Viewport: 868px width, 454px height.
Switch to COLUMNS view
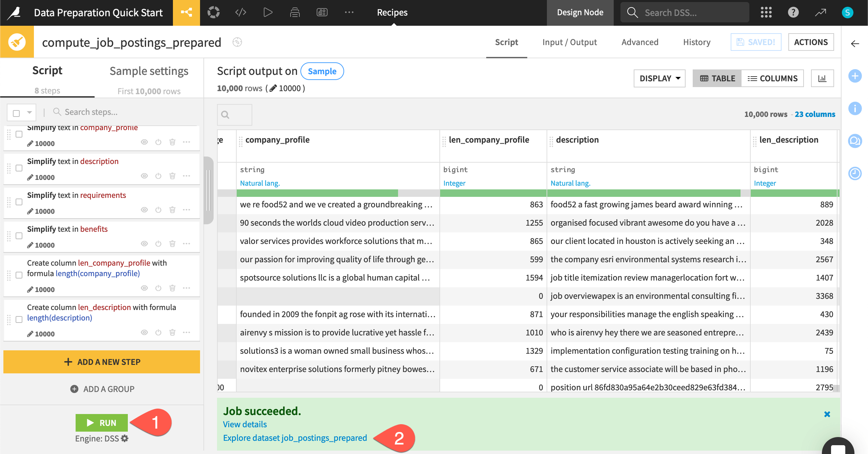[772, 78]
